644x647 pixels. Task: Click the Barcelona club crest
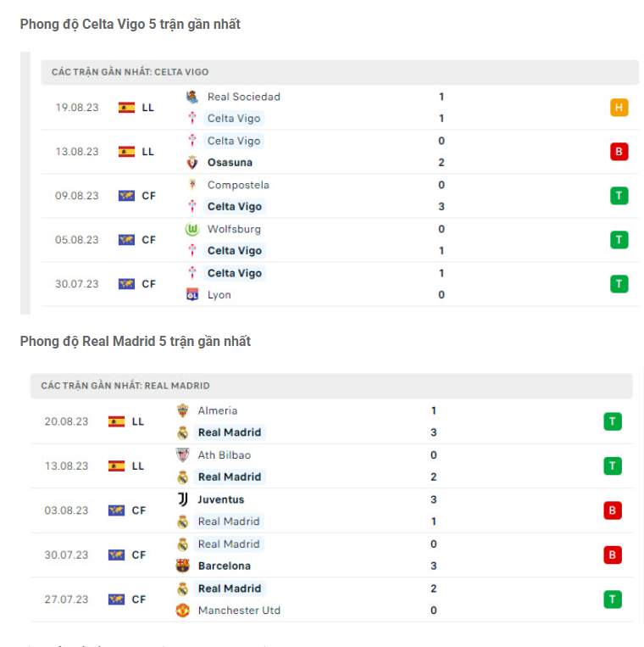[182, 566]
